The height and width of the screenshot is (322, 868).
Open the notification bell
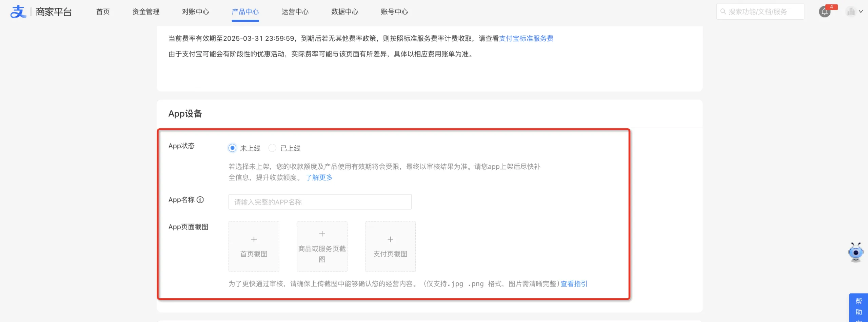click(824, 12)
